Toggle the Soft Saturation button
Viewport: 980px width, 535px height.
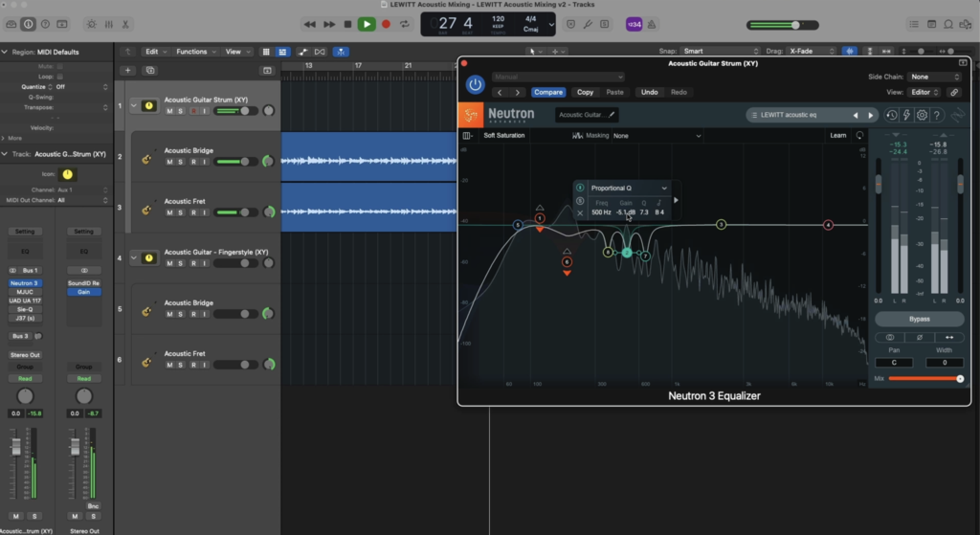click(504, 136)
